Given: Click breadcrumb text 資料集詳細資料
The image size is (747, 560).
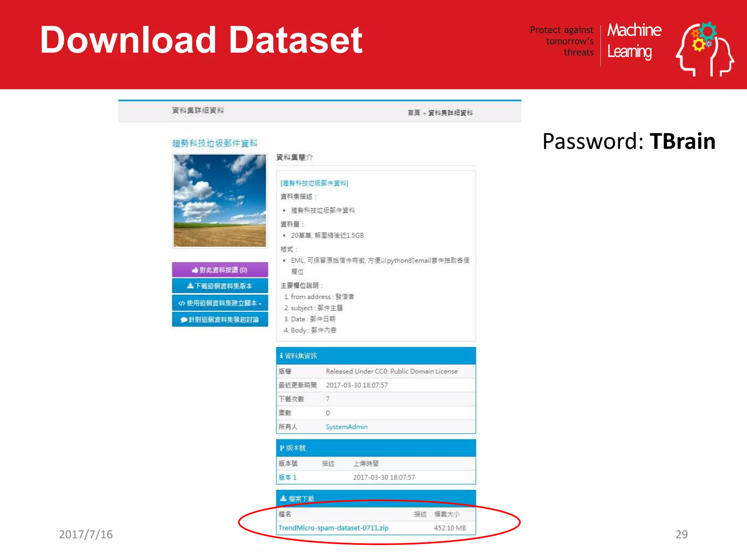Looking at the screenshot, I should (x=450, y=113).
